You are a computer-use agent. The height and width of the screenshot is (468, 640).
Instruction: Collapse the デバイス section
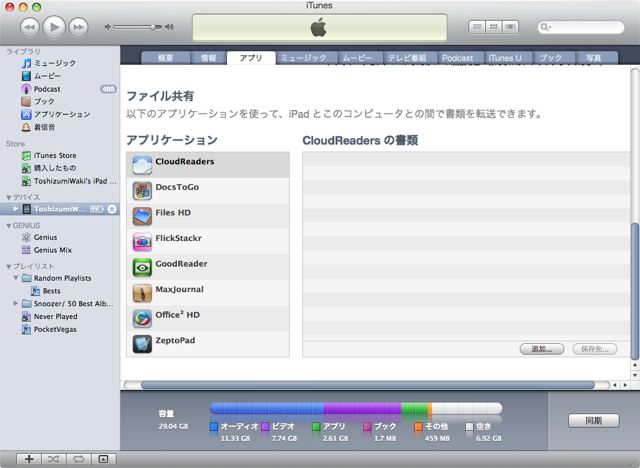click(8, 197)
